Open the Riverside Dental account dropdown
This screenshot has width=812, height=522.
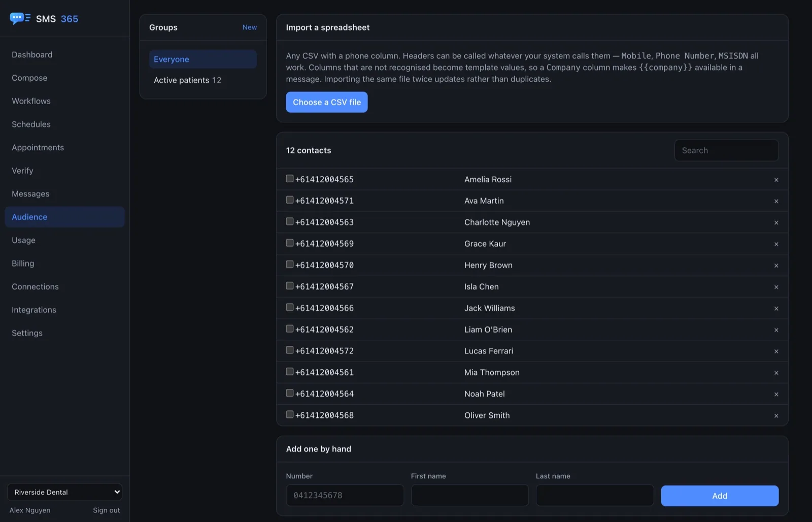[64, 492]
